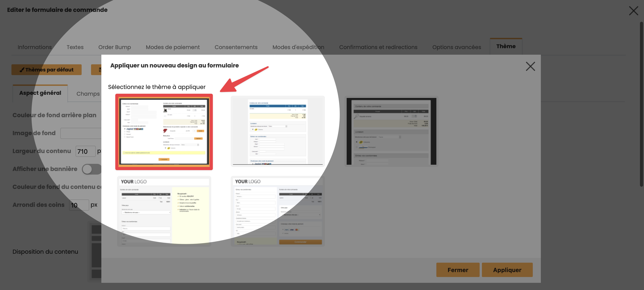Open the Order Bump tab
The width and height of the screenshot is (644, 290).
coord(115,47)
